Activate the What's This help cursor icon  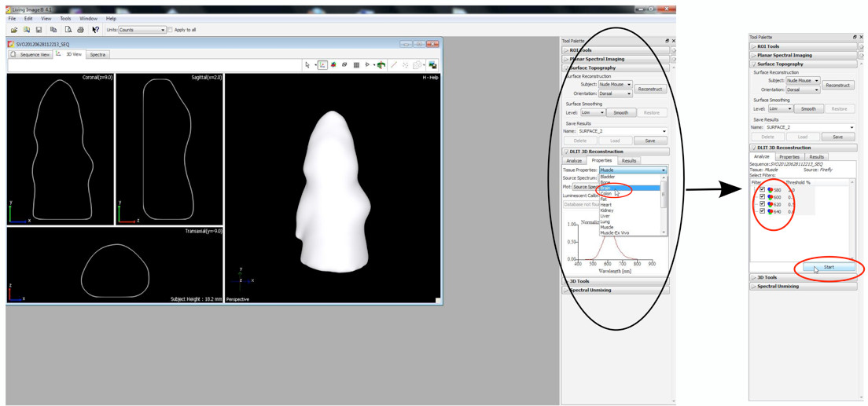coord(95,30)
